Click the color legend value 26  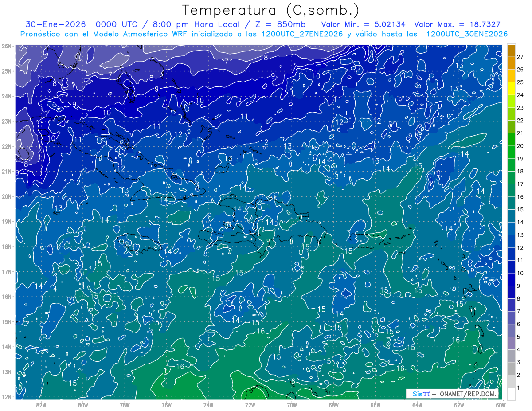coord(520,70)
